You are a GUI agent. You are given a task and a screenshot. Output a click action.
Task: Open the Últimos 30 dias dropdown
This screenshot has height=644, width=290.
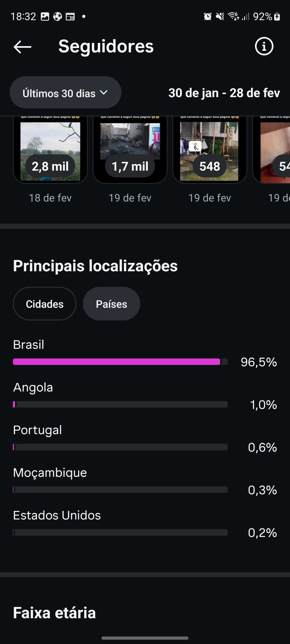[x=65, y=93]
